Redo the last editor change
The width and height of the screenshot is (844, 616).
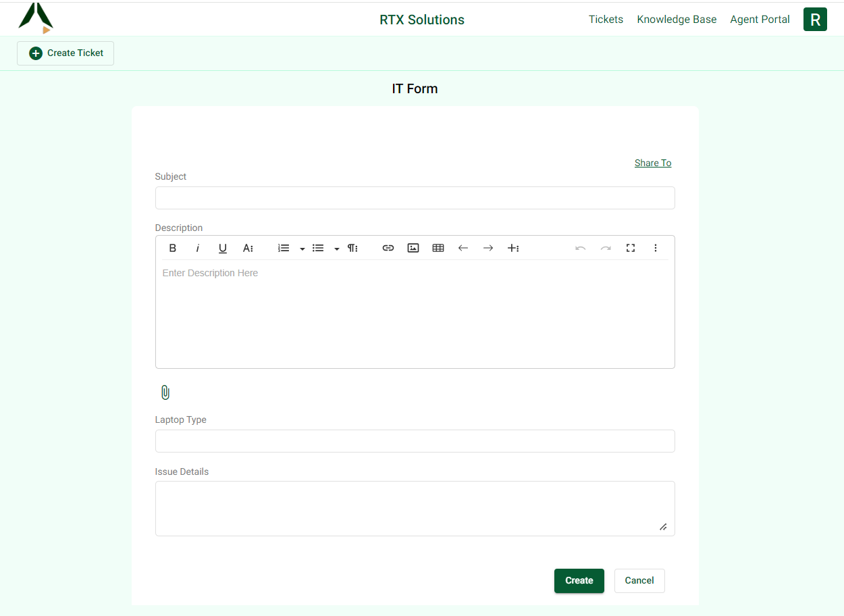605,248
